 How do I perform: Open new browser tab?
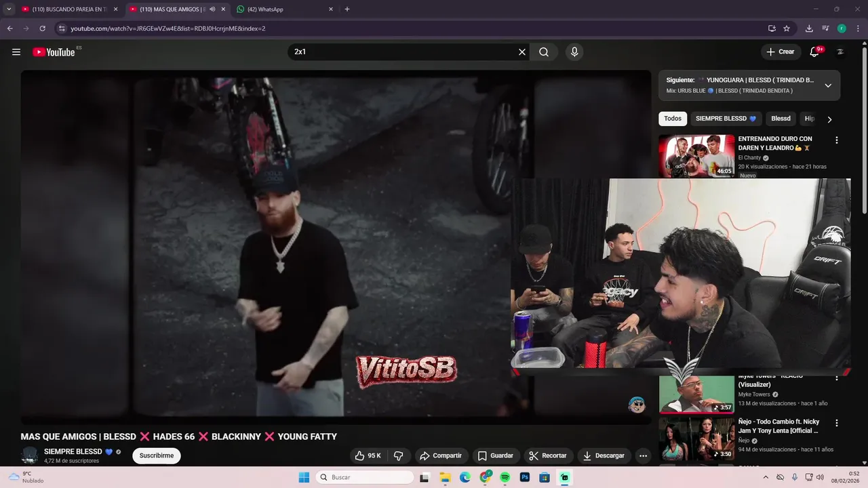[347, 9]
